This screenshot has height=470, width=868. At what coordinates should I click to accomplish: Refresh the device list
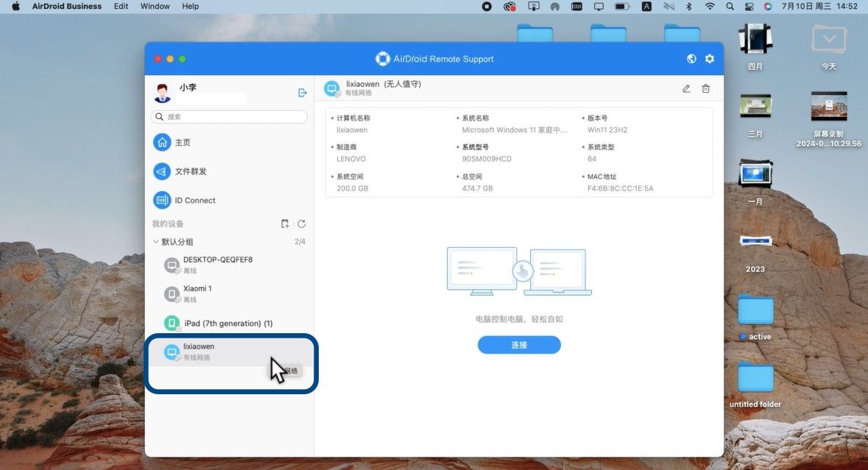302,224
